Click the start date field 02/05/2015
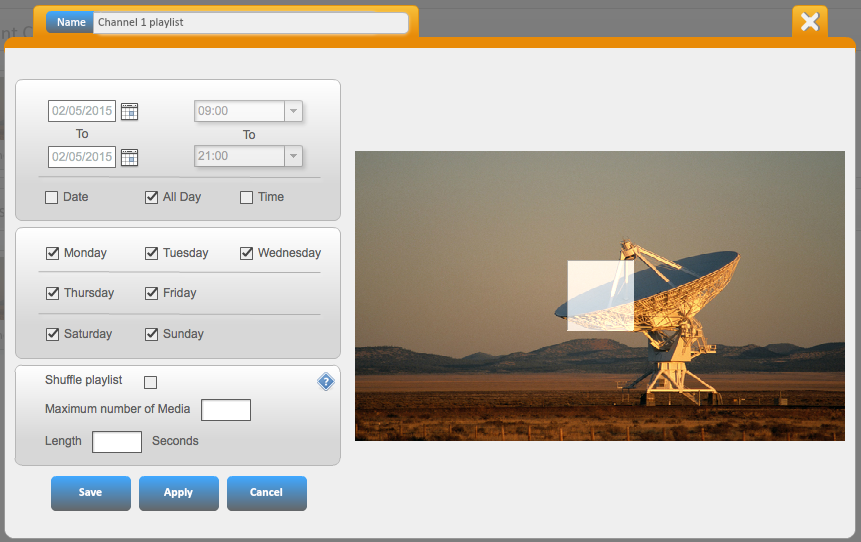861x542 pixels. (82, 111)
